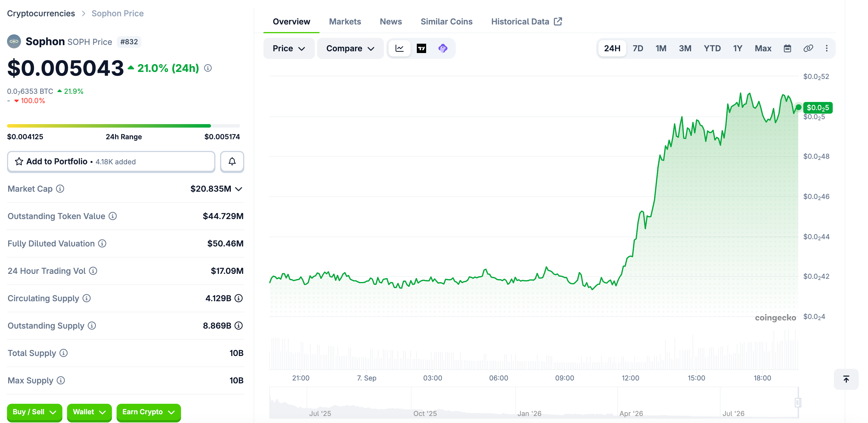The image size is (868, 423).
Task: Click the $0.005043 price text
Action: [65, 68]
